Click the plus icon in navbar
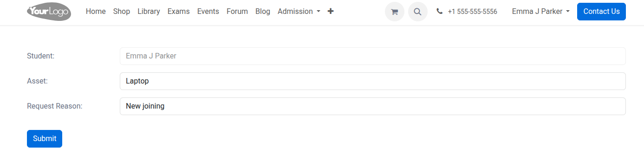Screen dimensions: 644x168 331,11
